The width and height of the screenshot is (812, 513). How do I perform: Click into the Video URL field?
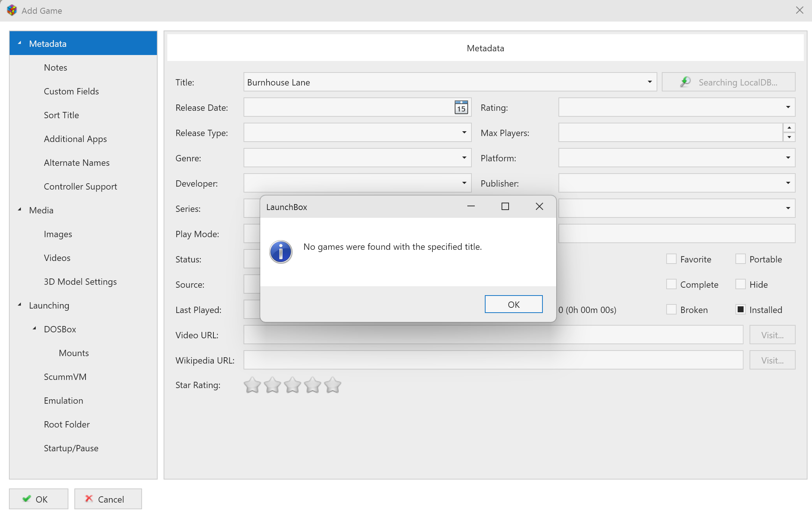click(x=493, y=335)
